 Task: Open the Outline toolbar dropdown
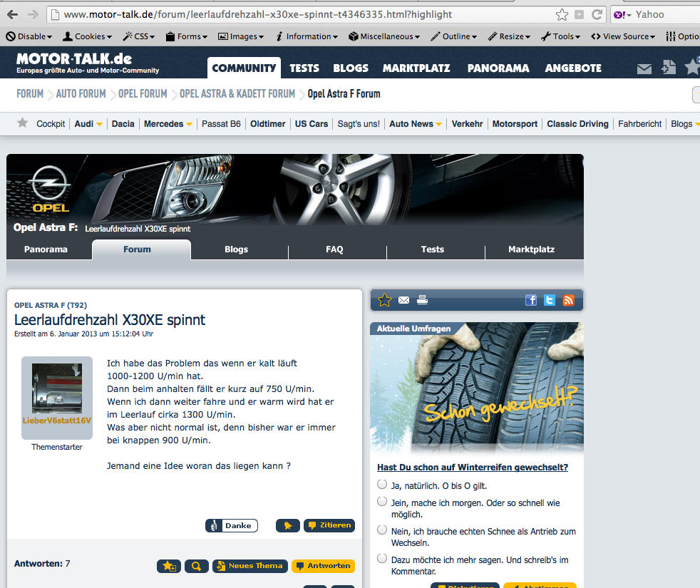(453, 36)
